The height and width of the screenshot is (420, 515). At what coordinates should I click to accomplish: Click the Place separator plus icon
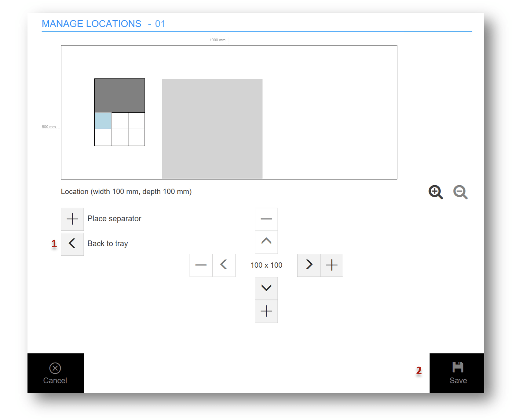click(x=72, y=219)
